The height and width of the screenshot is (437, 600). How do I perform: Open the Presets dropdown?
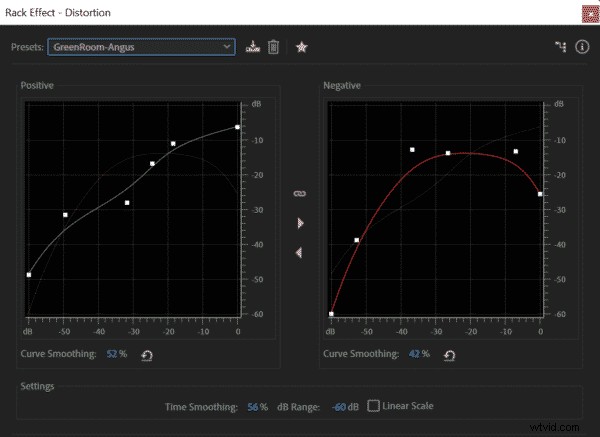[x=141, y=46]
